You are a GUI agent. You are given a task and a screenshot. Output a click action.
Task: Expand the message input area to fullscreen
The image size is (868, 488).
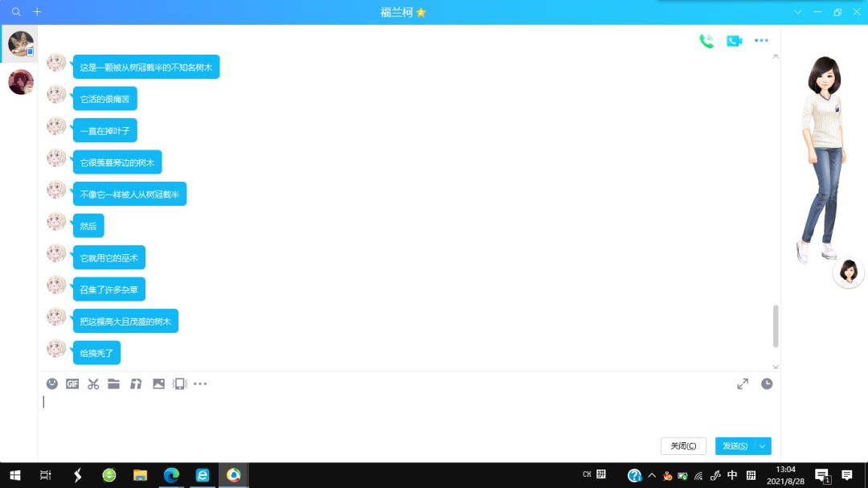coord(743,383)
